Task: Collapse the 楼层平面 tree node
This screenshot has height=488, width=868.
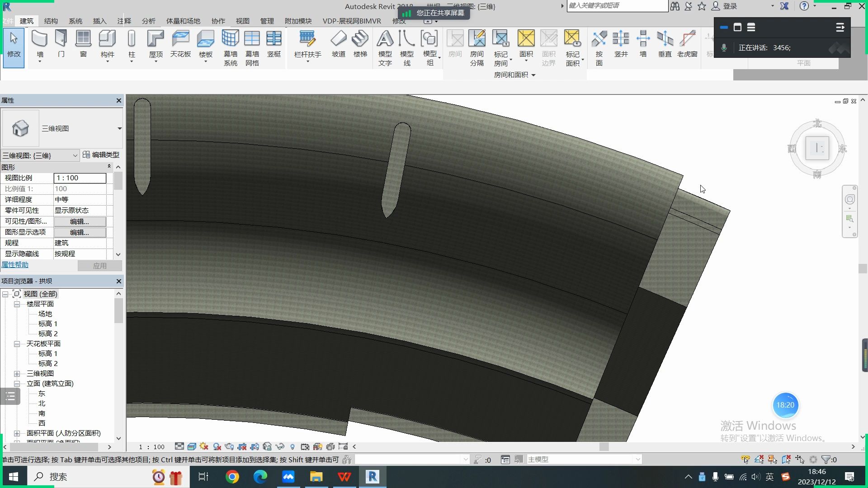Action: [17, 304]
